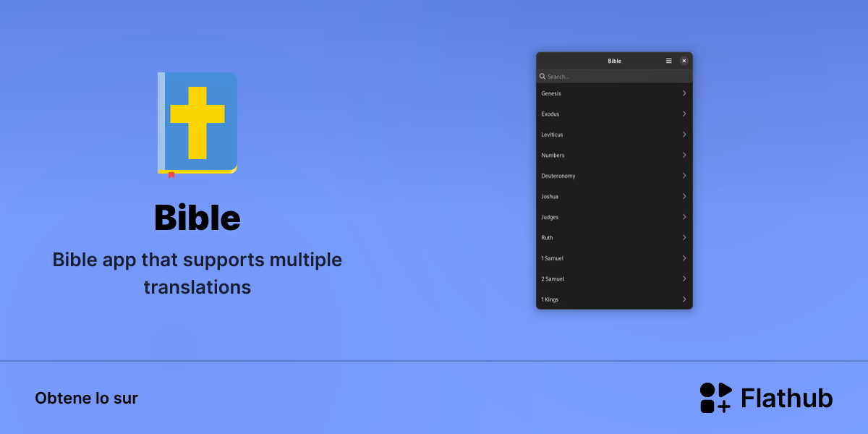Select Leviticus book name
Viewport: 868px width, 434px height.
[x=552, y=135]
